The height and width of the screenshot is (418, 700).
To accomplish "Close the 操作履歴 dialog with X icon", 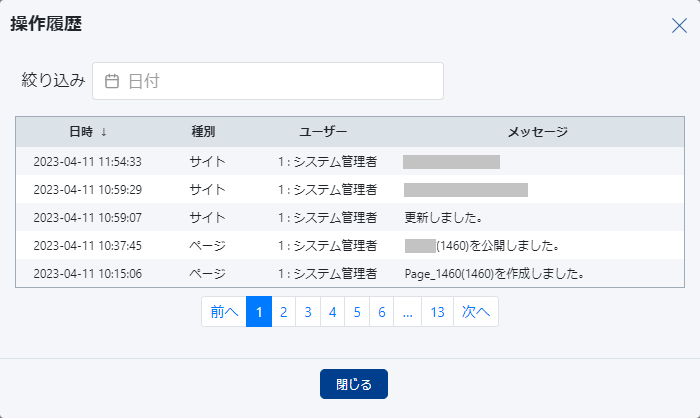I will point(679,26).
